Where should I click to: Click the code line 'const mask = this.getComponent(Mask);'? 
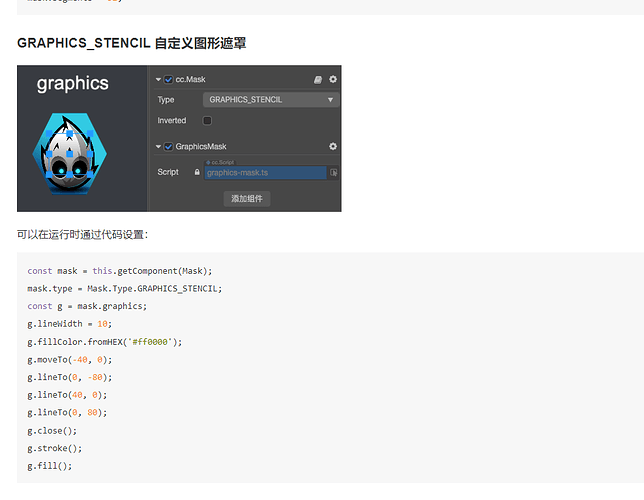(120, 271)
